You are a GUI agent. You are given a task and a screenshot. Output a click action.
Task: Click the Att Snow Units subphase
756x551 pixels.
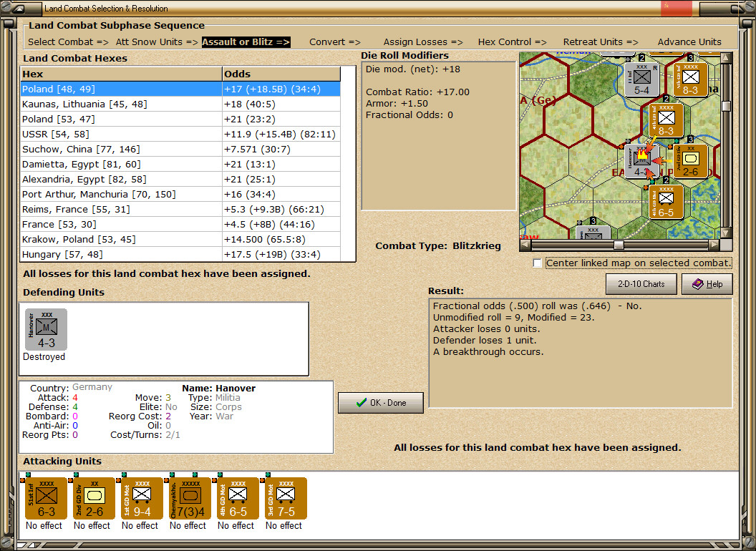point(157,42)
